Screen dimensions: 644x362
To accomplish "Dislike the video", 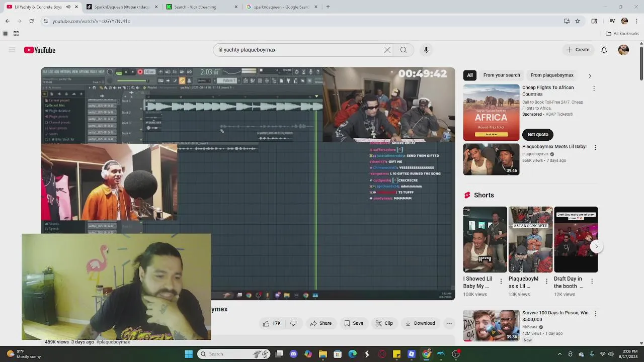I will [294, 323].
